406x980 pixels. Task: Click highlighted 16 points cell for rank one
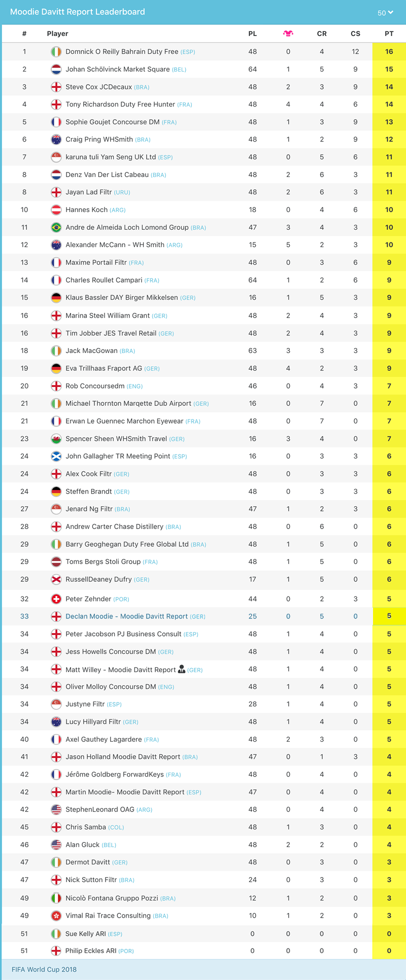click(x=389, y=52)
